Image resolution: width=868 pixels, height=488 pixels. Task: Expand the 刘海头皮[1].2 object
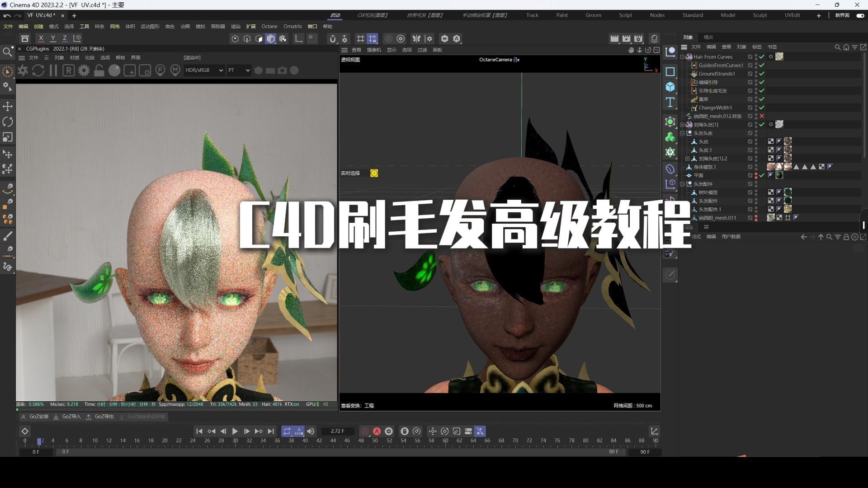pos(687,159)
